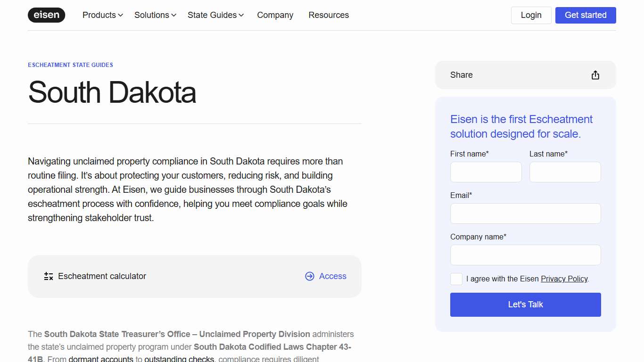The width and height of the screenshot is (644, 362).
Task: Click into the Email input field
Action: tap(525, 214)
